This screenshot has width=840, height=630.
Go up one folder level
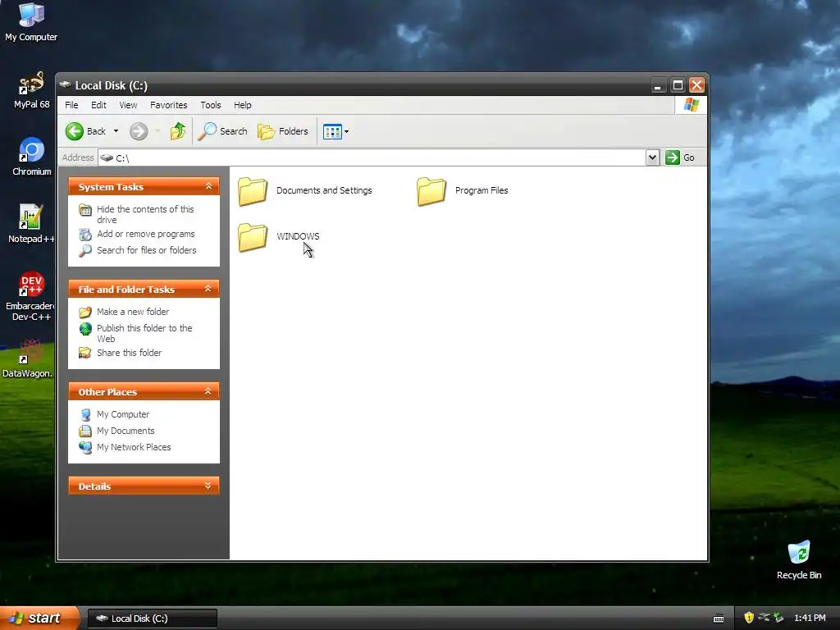tap(178, 131)
